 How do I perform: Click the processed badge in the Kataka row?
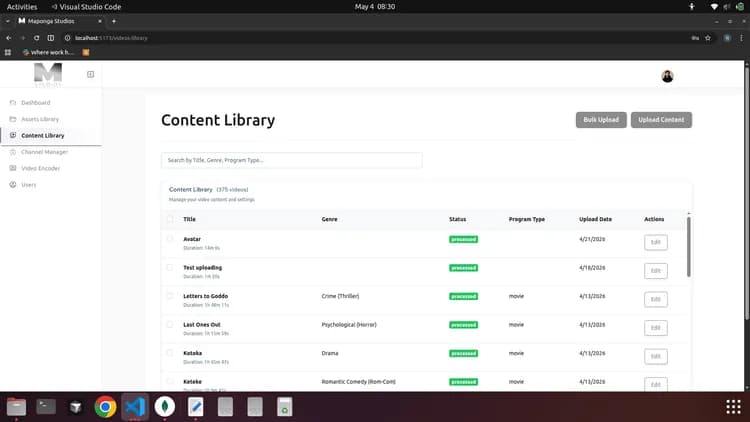(463, 354)
